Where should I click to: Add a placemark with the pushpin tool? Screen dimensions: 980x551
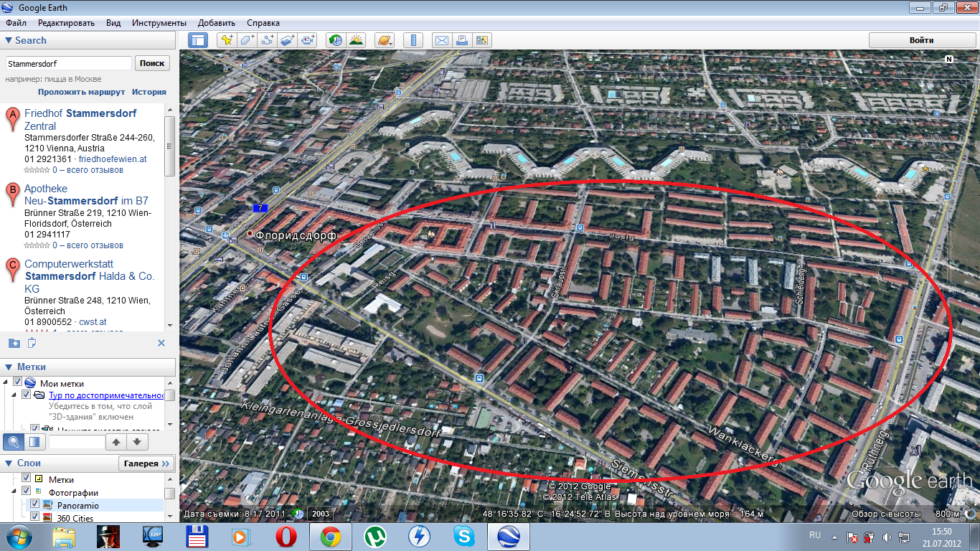(x=227, y=40)
